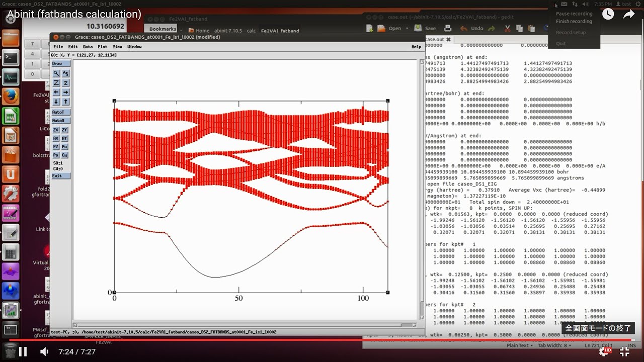Click the ZY zoom-along-Y button
The height and width of the screenshot is (362, 644).
click(65, 130)
